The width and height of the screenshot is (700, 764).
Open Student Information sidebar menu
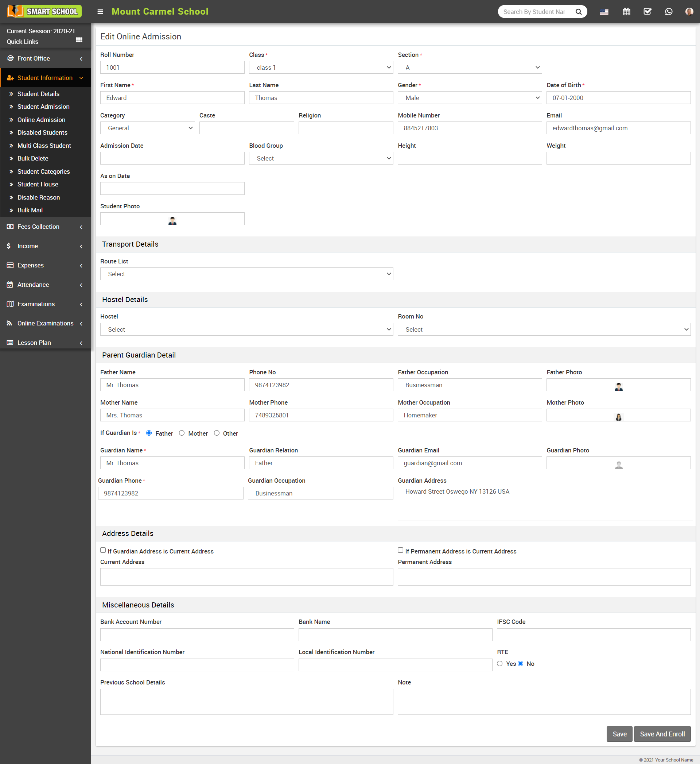[45, 78]
